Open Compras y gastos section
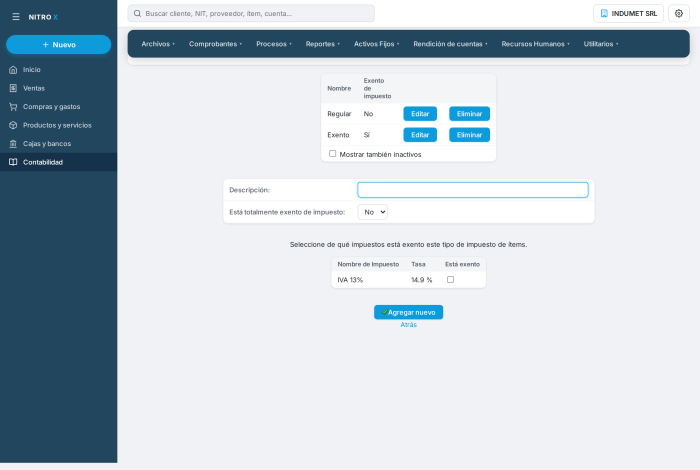Screen dimensions: 700x470 pyautogui.click(x=58, y=107)
